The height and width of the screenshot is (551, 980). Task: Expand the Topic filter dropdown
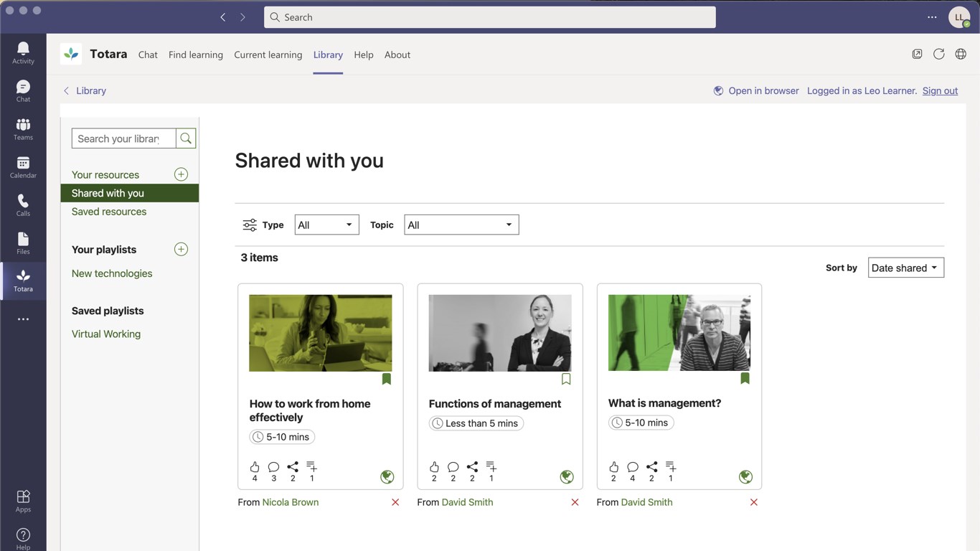click(461, 225)
